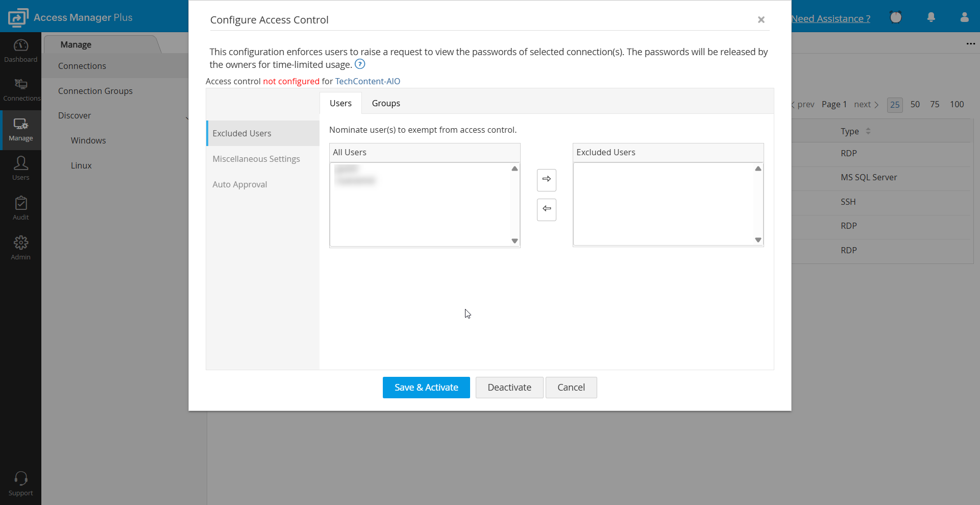980x505 pixels.
Task: Open Support headset icon
Action: tap(20, 483)
